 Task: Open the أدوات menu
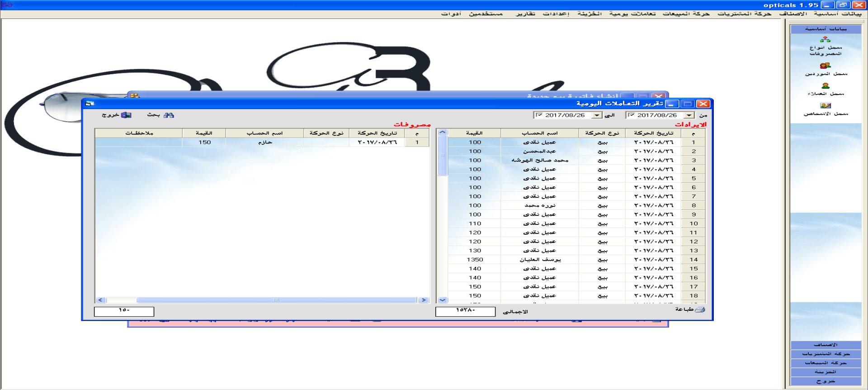[x=451, y=14]
